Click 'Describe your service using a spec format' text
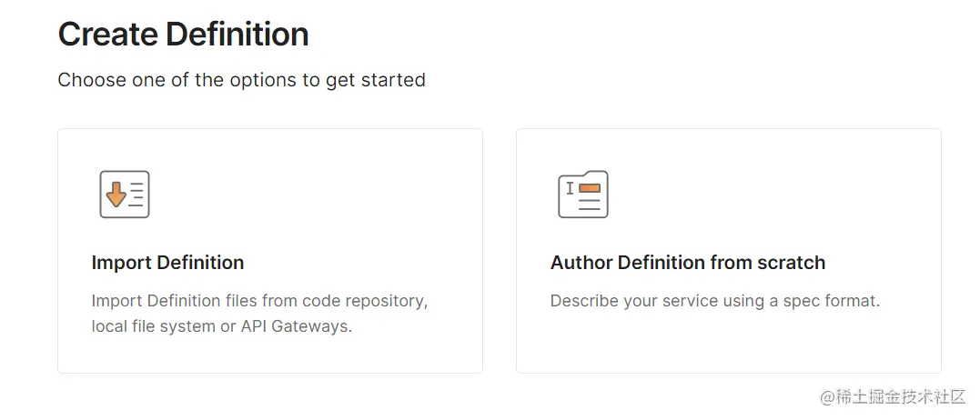 pyautogui.click(x=714, y=301)
